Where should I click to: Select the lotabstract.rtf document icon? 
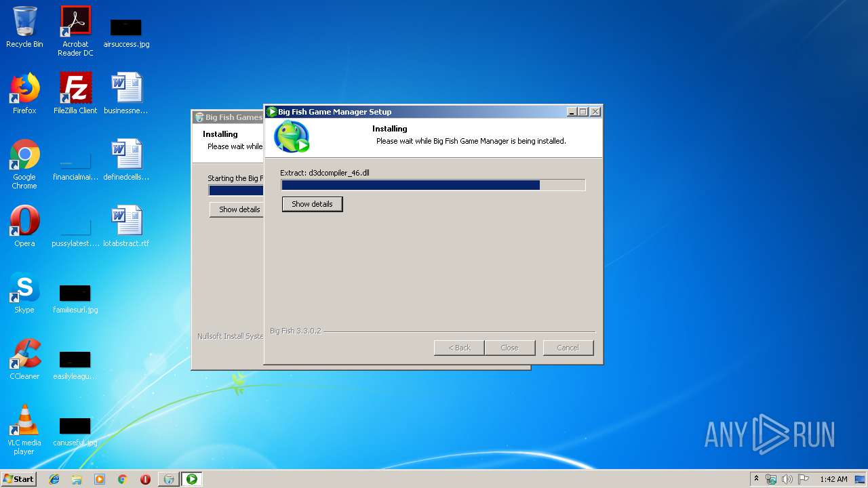[x=126, y=226]
